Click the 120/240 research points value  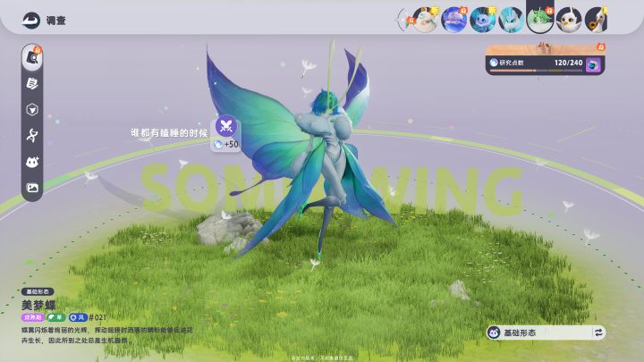[x=569, y=63]
